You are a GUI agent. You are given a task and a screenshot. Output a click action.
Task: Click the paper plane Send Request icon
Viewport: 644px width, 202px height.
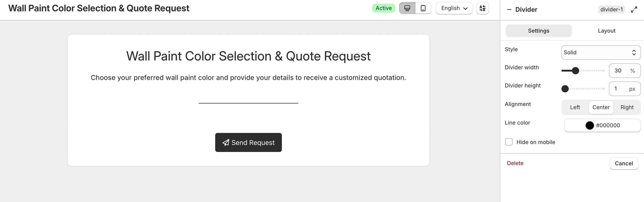tap(226, 142)
